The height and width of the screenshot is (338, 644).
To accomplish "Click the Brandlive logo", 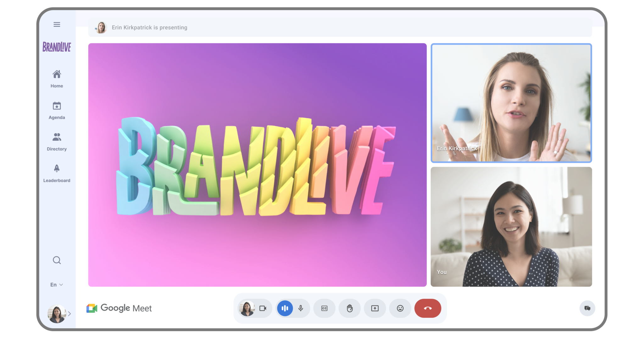I will click(x=57, y=47).
